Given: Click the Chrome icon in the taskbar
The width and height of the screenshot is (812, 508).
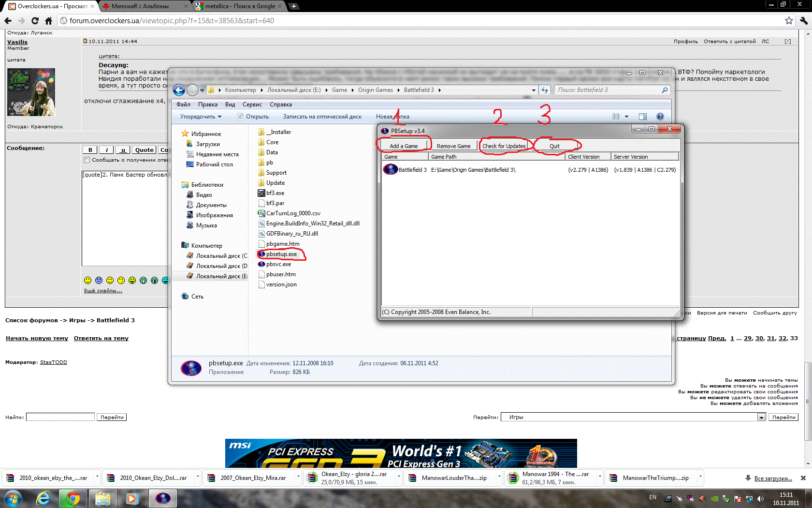Looking at the screenshot, I should coord(73,498).
